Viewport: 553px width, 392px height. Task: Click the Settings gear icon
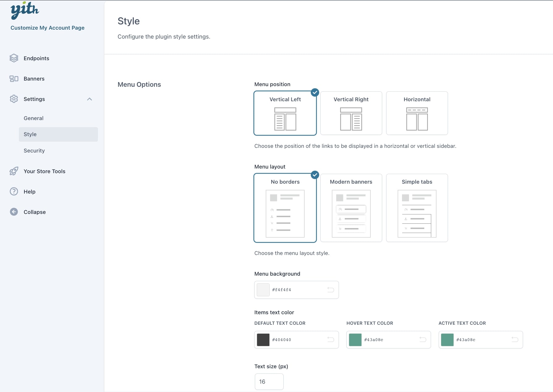[14, 99]
